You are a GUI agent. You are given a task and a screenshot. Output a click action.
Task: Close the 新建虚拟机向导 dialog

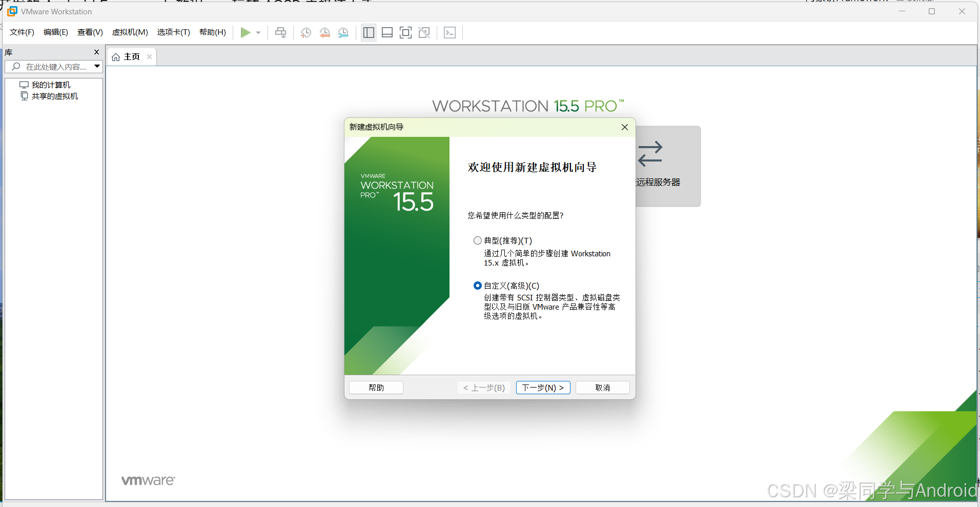(x=624, y=127)
